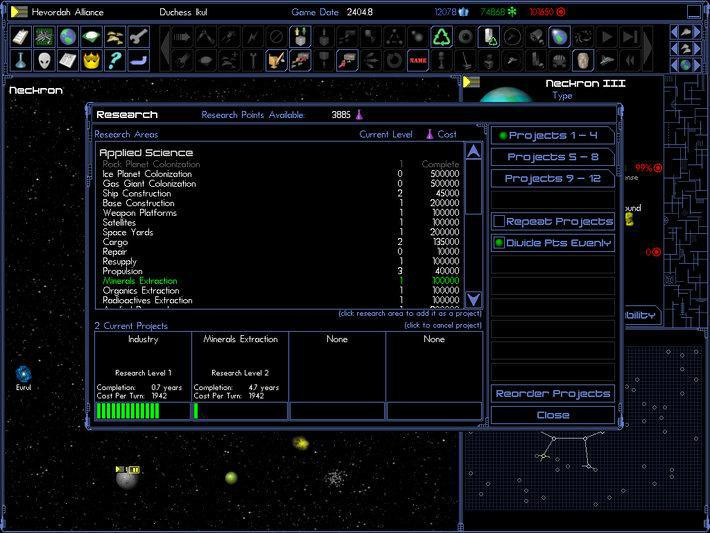Select the small green planet on system map
This screenshot has width=710, height=533.
tap(231, 477)
